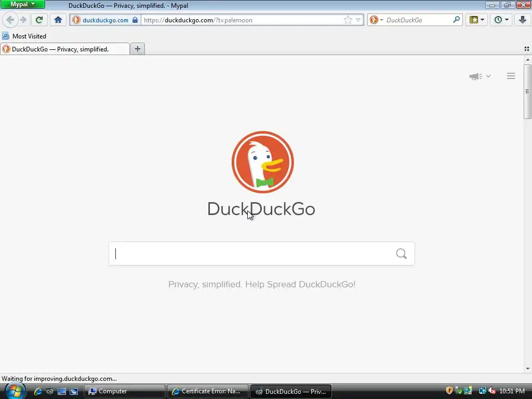Reload the current page
Image resolution: width=532 pixels, height=399 pixels.
point(39,20)
